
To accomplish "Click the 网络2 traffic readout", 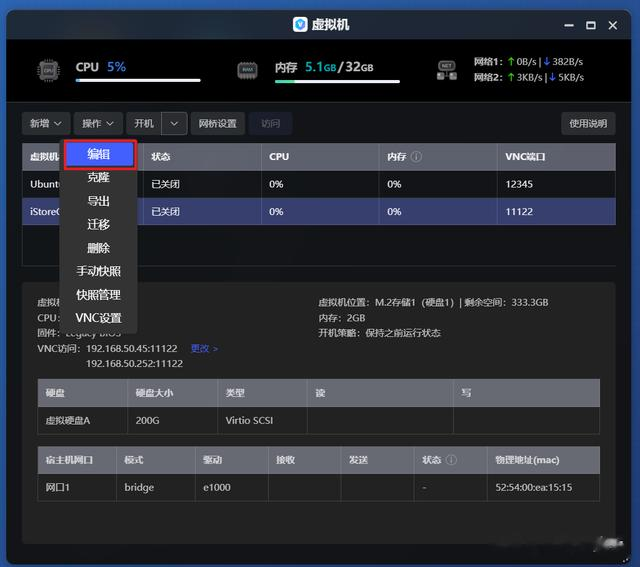I will (529, 77).
